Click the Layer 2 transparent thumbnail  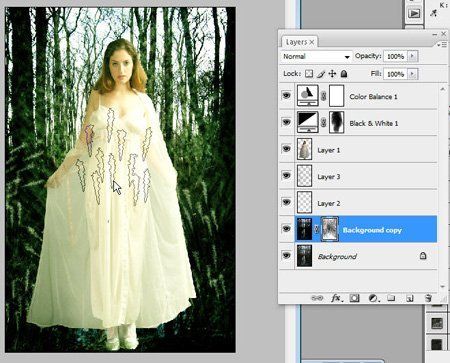pos(304,202)
